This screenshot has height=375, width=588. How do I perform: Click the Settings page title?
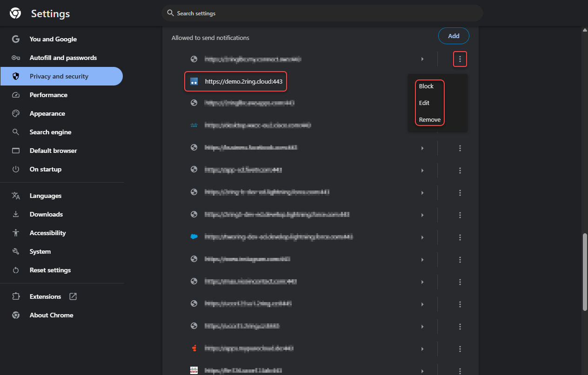[50, 14]
